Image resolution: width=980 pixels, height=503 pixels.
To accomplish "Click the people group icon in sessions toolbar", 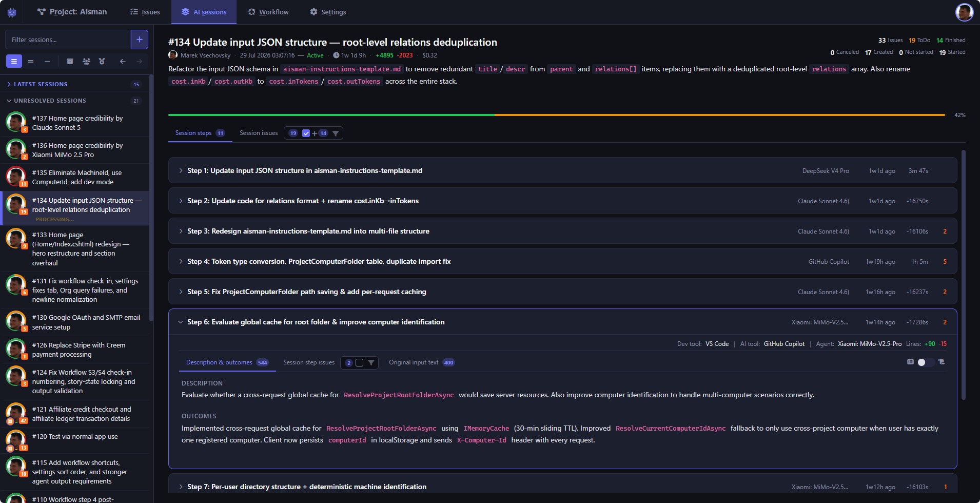I will [x=86, y=62].
